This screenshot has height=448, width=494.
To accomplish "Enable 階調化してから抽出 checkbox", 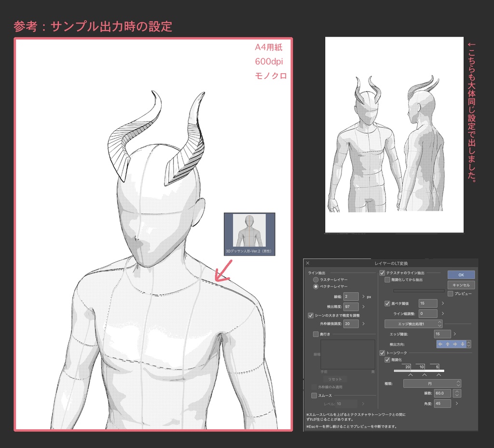I will pyautogui.click(x=387, y=280).
